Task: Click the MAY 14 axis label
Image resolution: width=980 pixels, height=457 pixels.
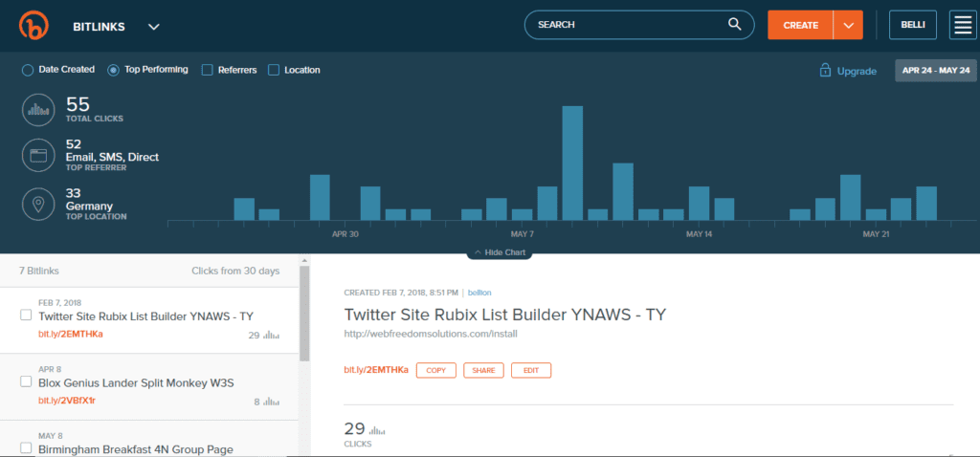Action: 699,234
